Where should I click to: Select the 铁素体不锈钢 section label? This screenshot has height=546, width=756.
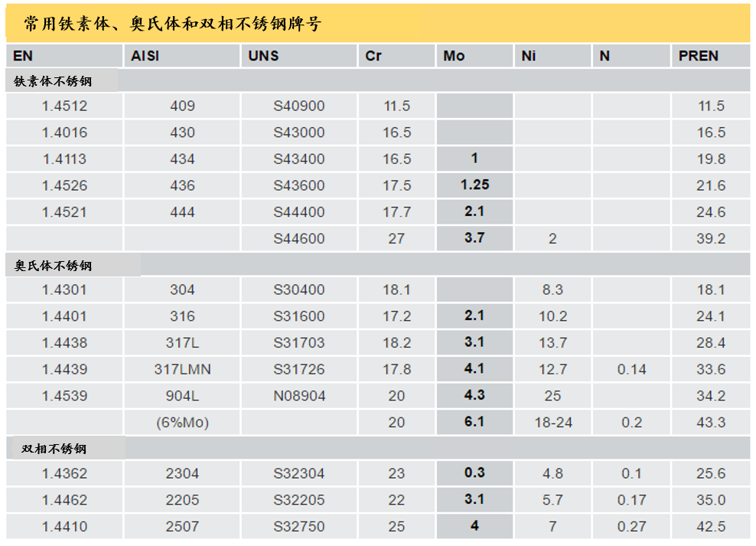(53, 81)
